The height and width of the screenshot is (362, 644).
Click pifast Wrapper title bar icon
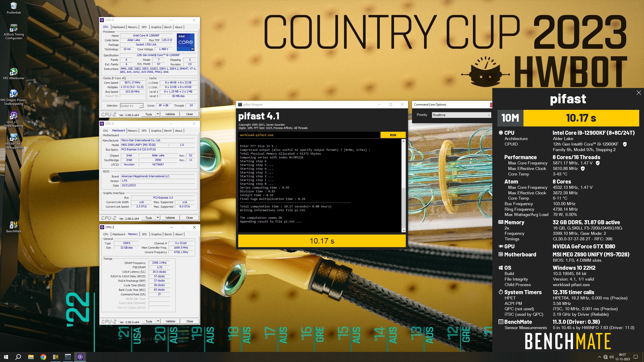(240, 105)
